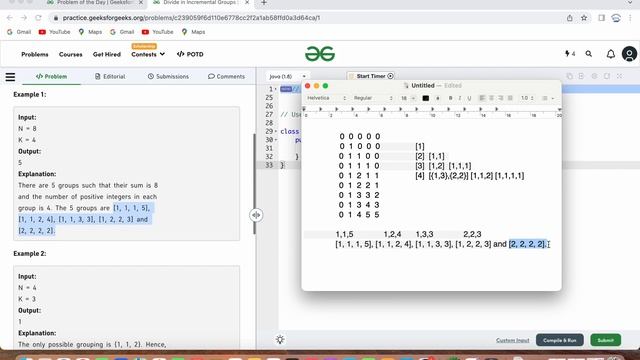This screenshot has width=640, height=360.
Task: Expand the Contests menu chevron
Action: [x=162, y=54]
